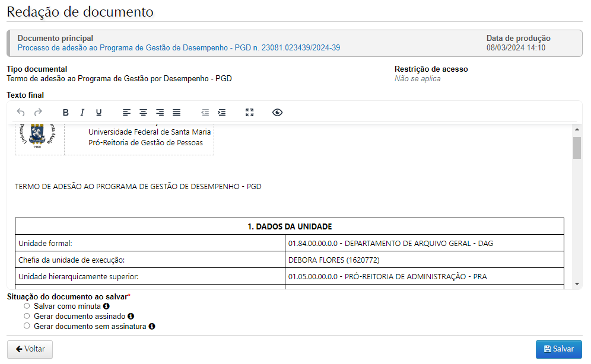Click the Redo arrow in editor toolbar
The width and height of the screenshot is (591, 364).
click(x=38, y=112)
